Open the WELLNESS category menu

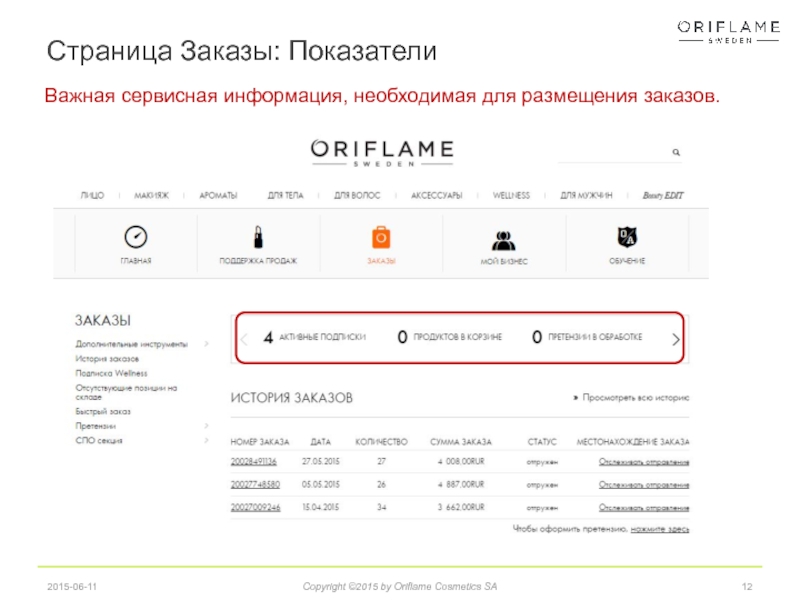511,195
